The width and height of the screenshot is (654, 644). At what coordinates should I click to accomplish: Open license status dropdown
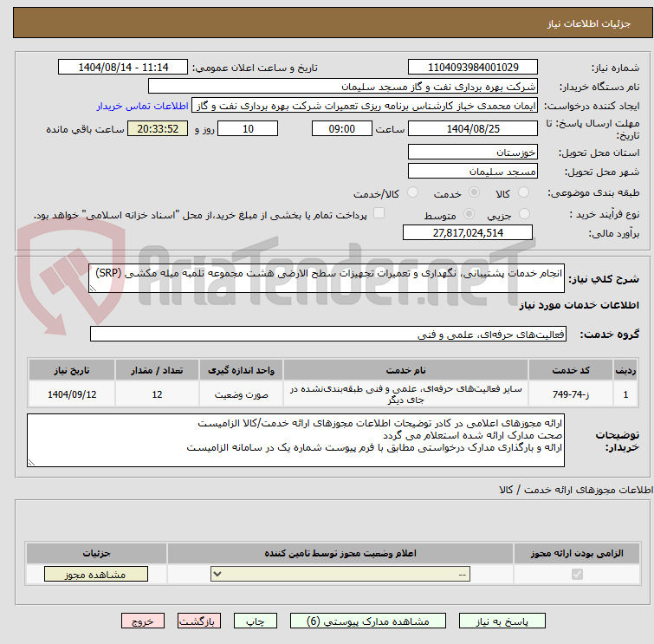(340, 574)
